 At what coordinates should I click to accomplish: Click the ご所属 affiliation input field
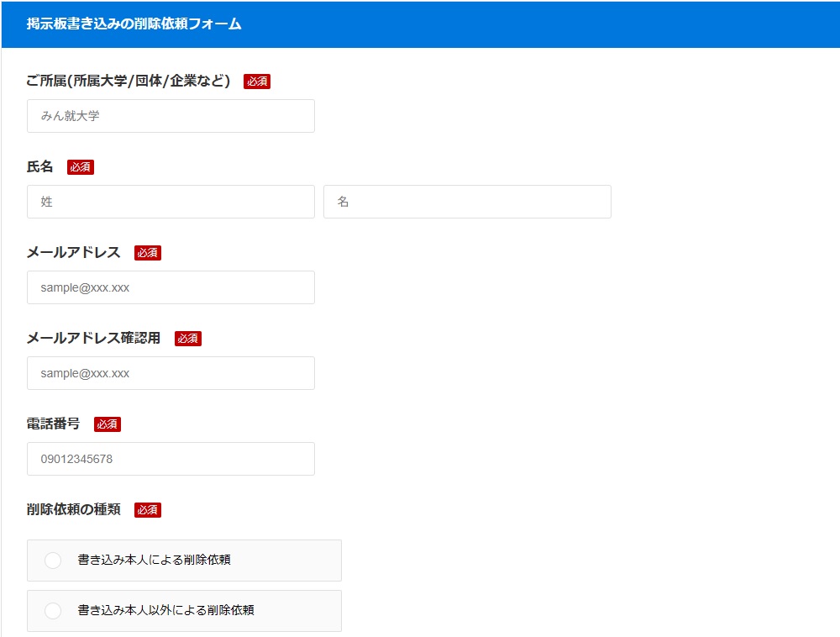tap(171, 116)
